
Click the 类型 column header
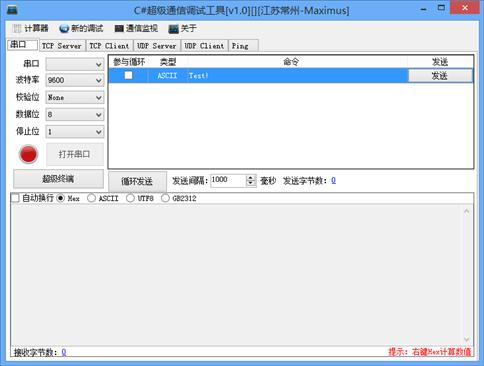pyautogui.click(x=168, y=62)
